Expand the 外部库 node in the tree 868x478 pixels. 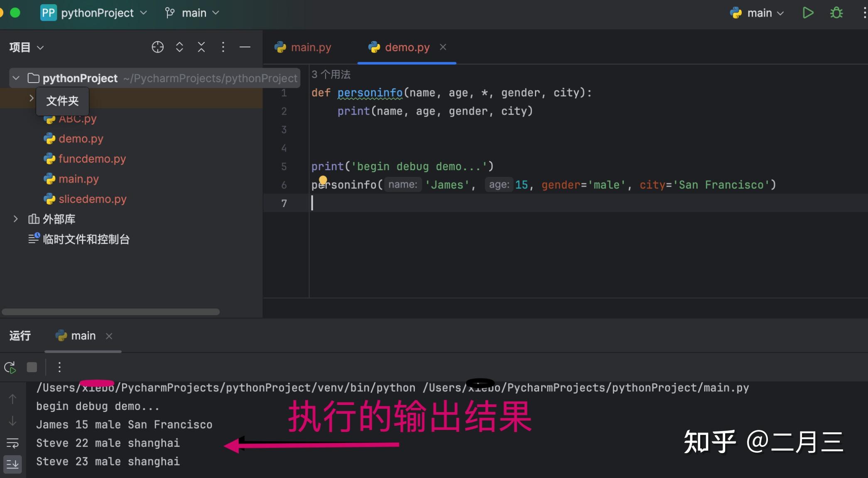tap(16, 219)
